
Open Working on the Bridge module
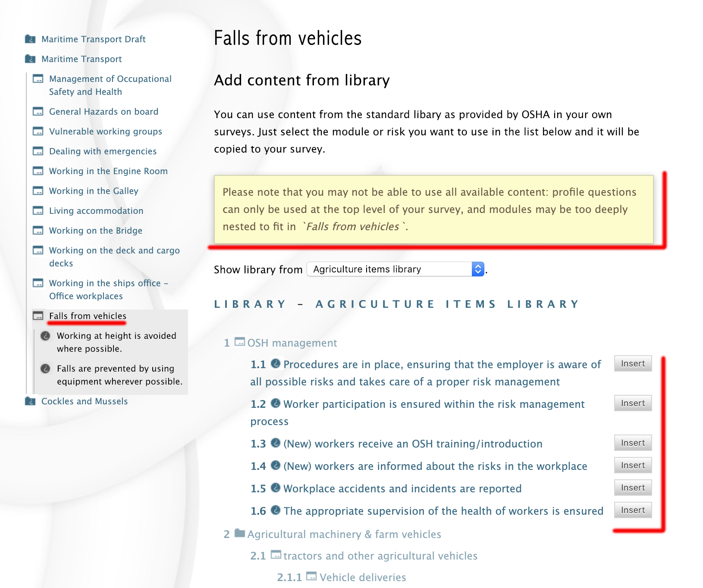tap(95, 231)
